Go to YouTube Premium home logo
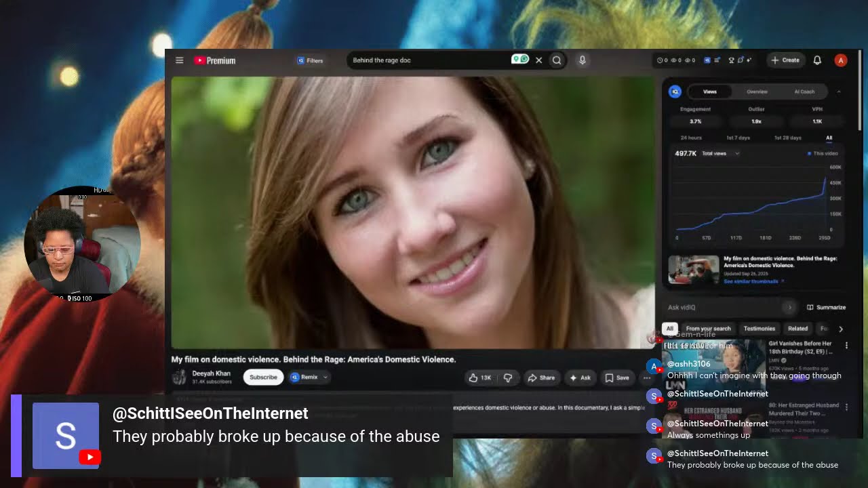The height and width of the screenshot is (488, 868). click(x=214, y=60)
